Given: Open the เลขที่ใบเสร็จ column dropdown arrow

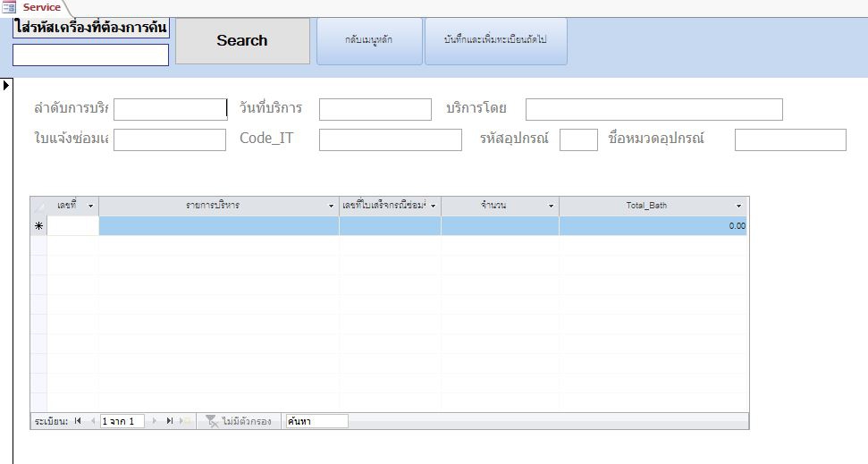Looking at the screenshot, I should (433, 206).
